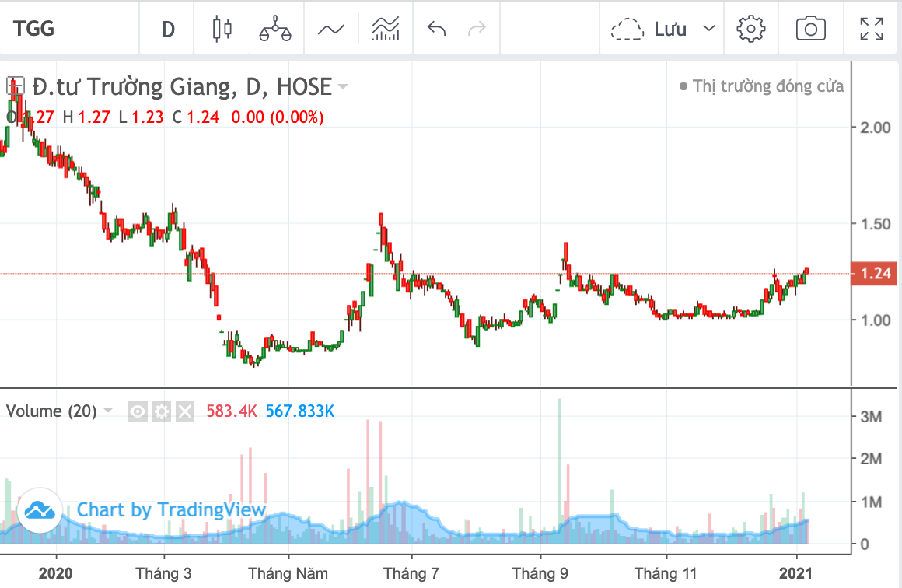Open the Lưu save dropdown chevron
The width and height of the screenshot is (902, 588).
pyautogui.click(x=708, y=30)
